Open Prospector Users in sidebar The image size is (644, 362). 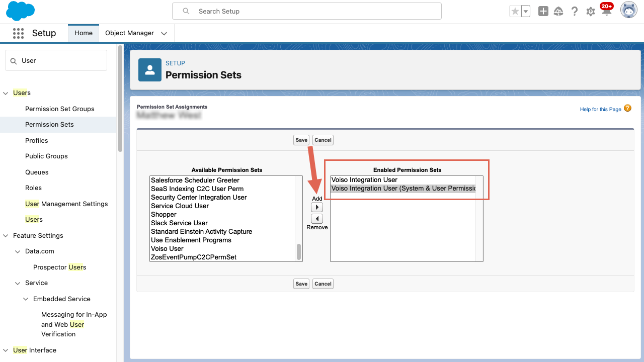60,267
